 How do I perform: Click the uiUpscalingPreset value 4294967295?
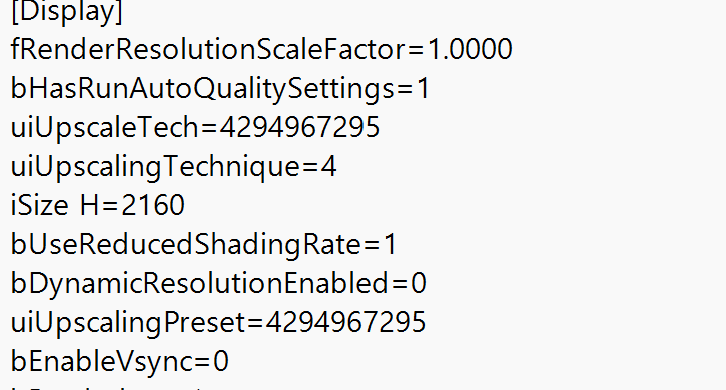[346, 322]
